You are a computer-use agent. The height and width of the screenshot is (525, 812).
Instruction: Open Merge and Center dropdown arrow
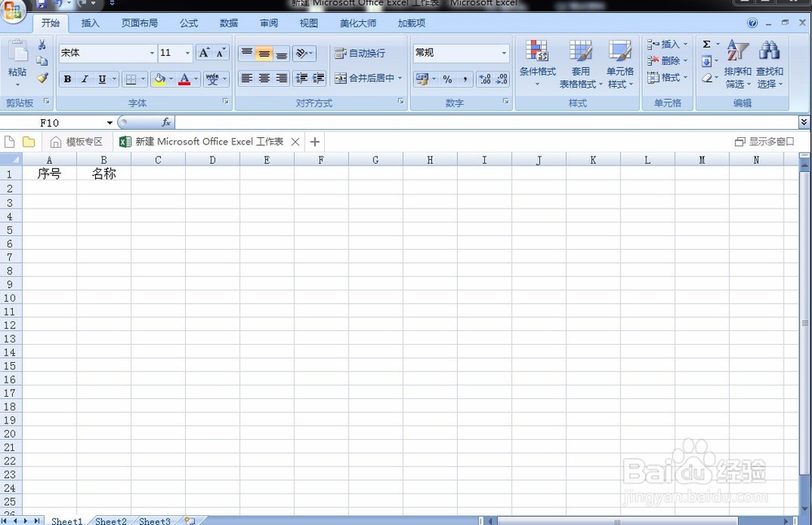click(x=400, y=78)
